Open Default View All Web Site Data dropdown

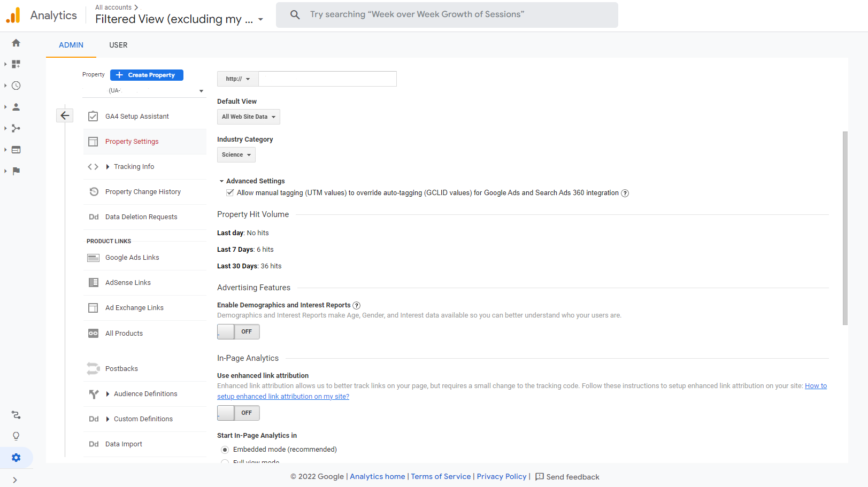[249, 117]
